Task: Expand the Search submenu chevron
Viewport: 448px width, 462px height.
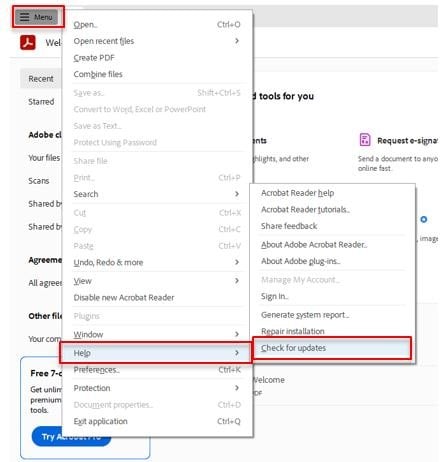Action: coord(237,194)
